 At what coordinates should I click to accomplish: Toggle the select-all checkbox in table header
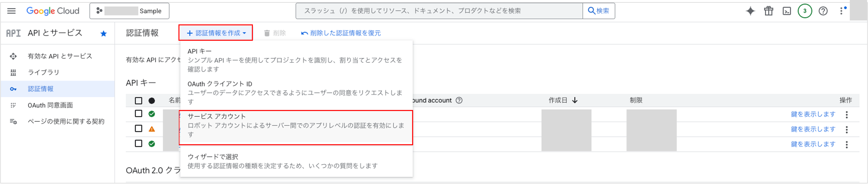click(x=138, y=100)
